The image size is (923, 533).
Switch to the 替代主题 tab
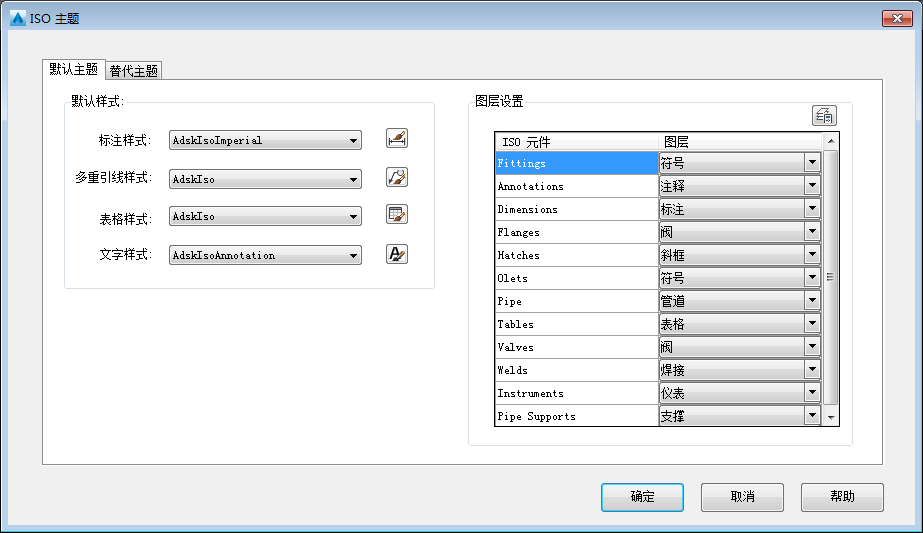tap(134, 71)
